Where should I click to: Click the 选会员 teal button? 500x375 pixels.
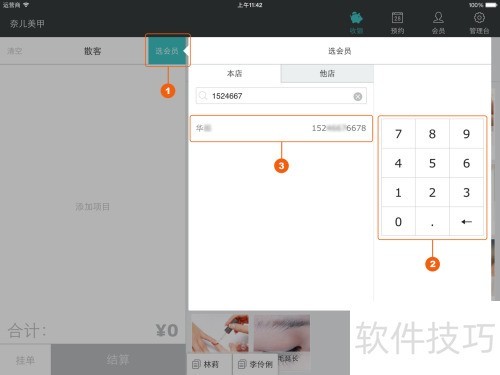tap(167, 51)
